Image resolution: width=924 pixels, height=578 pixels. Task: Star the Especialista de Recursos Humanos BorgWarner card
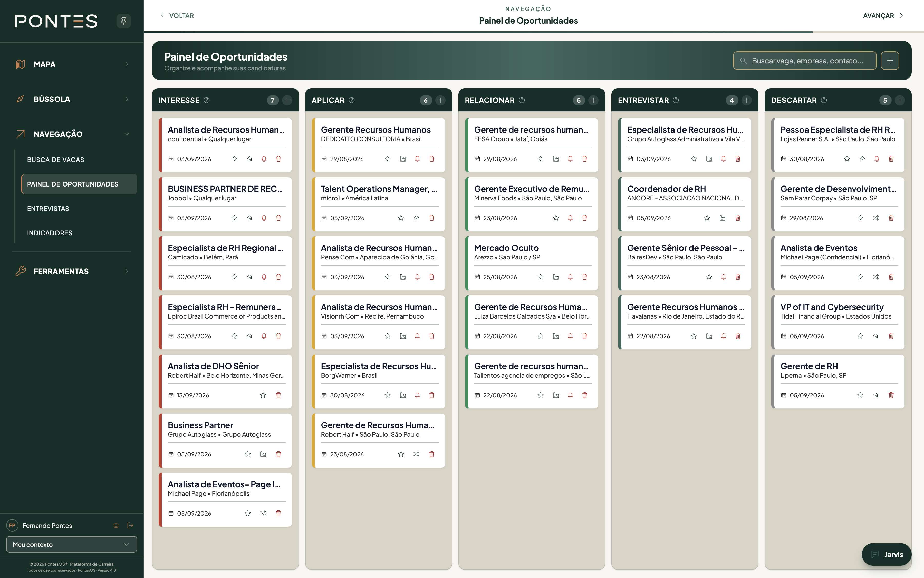pos(387,395)
